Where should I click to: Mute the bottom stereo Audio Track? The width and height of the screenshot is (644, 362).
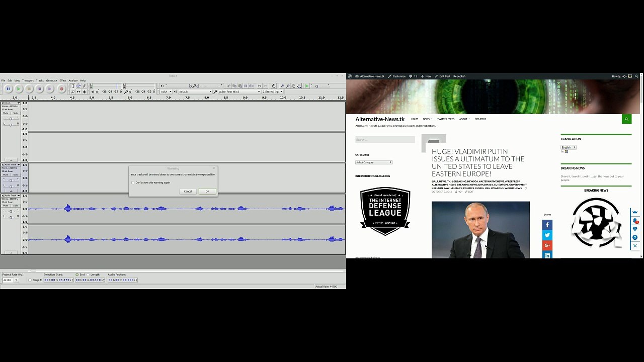pyautogui.click(x=6, y=206)
